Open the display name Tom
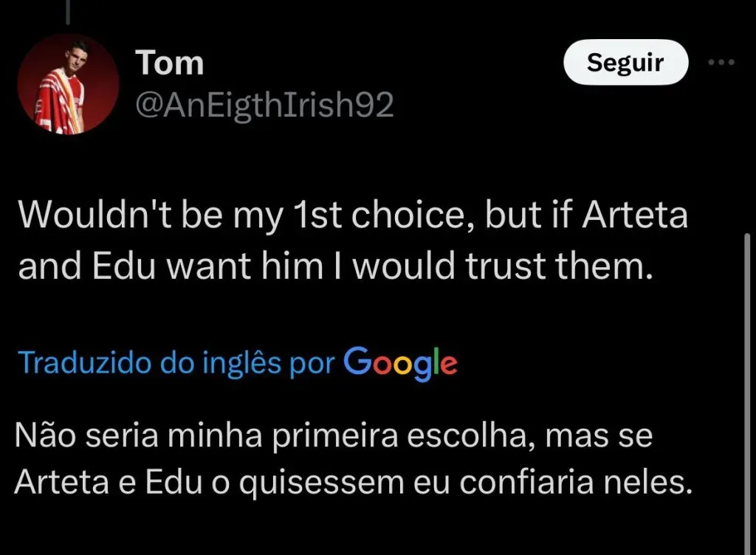The height and width of the screenshot is (555, 756). (169, 63)
